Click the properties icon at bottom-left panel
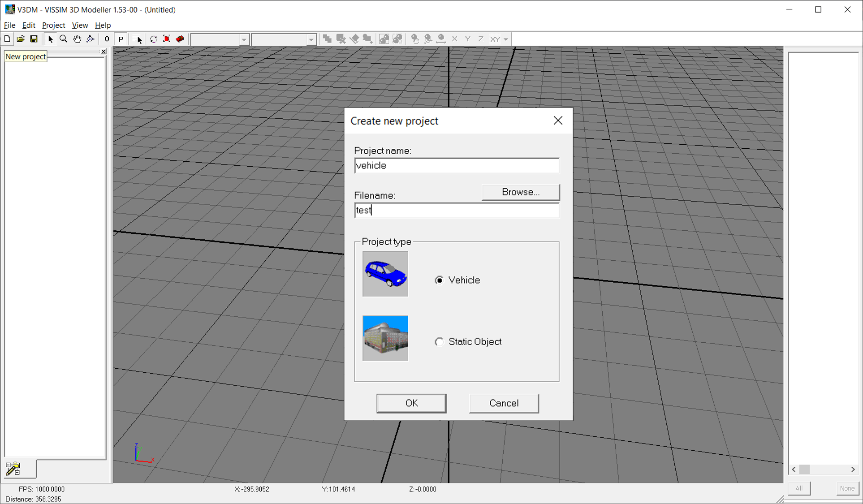The width and height of the screenshot is (863, 504). pyautogui.click(x=13, y=469)
